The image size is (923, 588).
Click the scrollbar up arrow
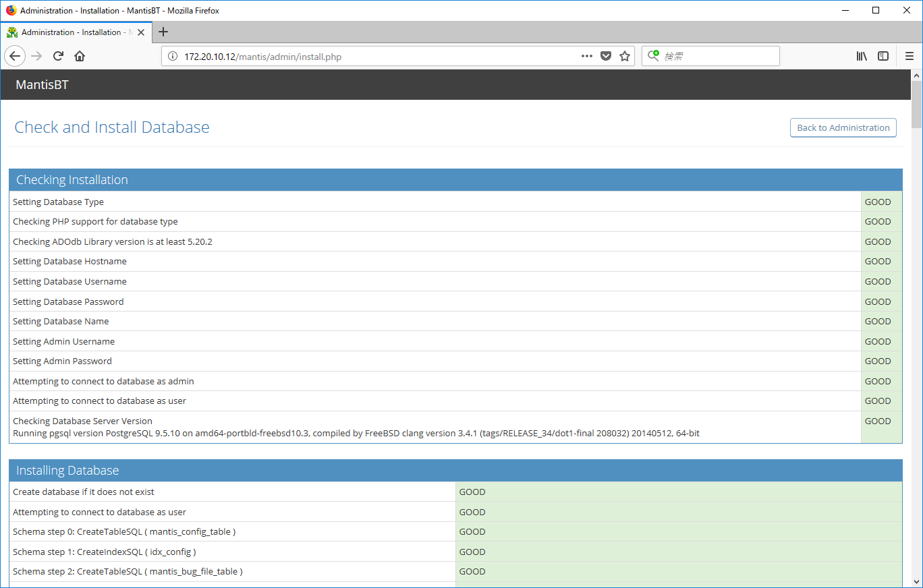[916, 74]
